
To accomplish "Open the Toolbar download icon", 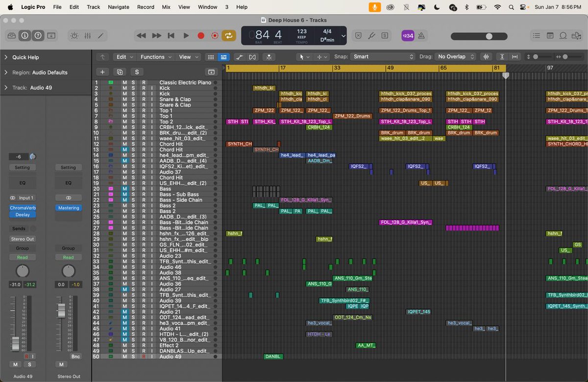I will tap(51, 36).
